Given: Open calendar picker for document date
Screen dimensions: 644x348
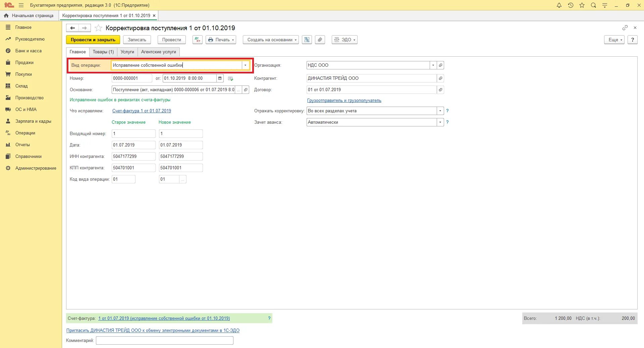Looking at the screenshot, I should point(220,78).
